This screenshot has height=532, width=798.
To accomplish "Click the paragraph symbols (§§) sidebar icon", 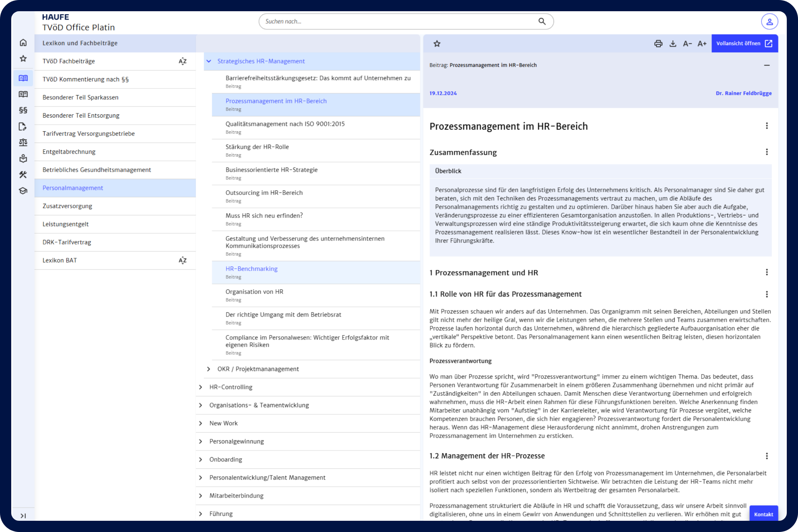I will point(23,110).
